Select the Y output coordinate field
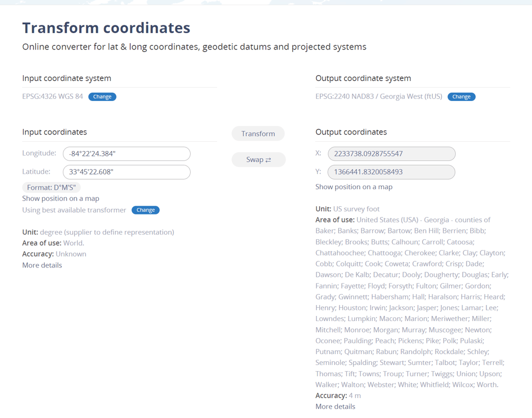 tap(391, 172)
